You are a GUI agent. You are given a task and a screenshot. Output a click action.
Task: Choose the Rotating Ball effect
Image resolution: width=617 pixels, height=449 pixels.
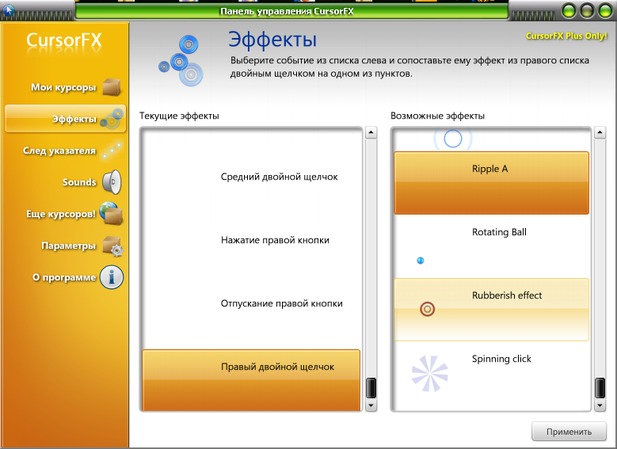pos(491,247)
